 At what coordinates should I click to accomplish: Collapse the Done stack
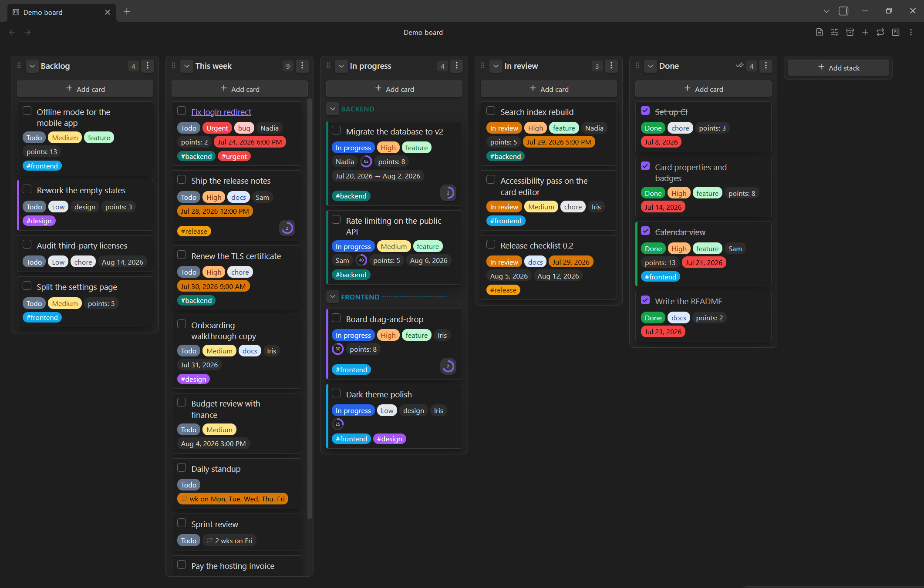[x=651, y=66]
